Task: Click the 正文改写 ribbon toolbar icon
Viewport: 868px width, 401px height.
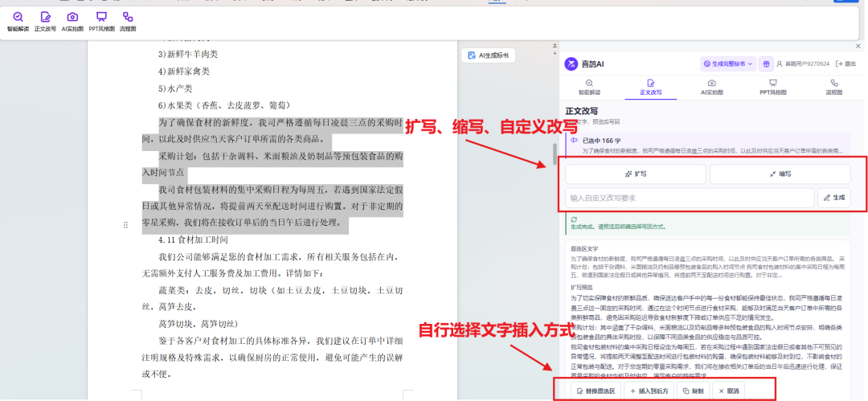Action: (45, 21)
